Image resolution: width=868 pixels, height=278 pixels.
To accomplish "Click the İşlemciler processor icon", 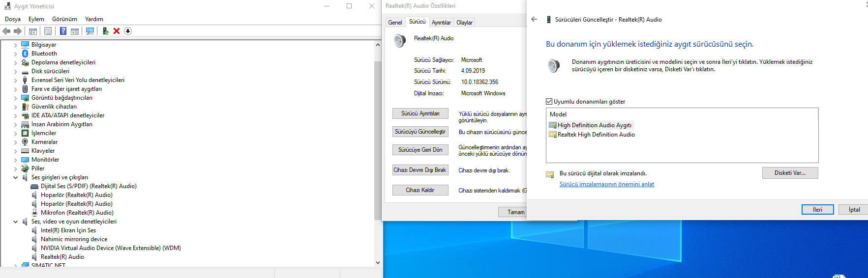I will coord(25,133).
